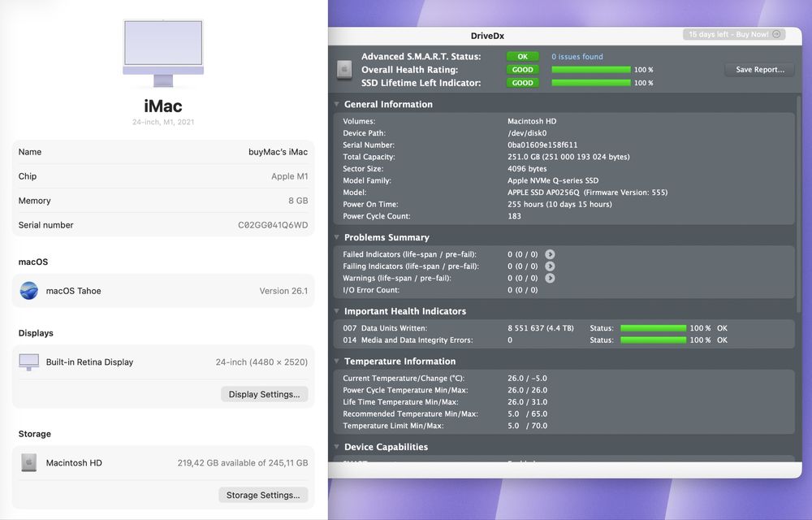Image resolution: width=812 pixels, height=520 pixels.
Task: Click '255 hours (10 days 15 hours)' value
Action: tap(559, 205)
